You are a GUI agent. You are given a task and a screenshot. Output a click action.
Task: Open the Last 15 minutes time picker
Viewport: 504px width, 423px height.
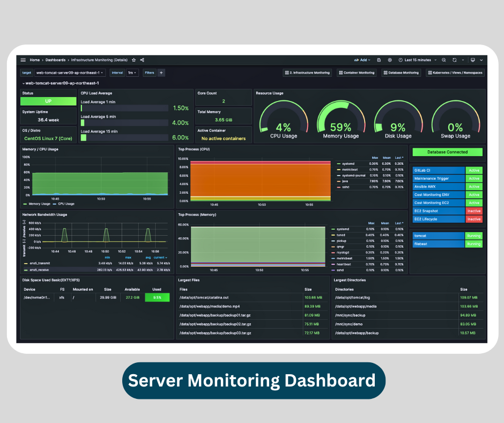click(417, 60)
